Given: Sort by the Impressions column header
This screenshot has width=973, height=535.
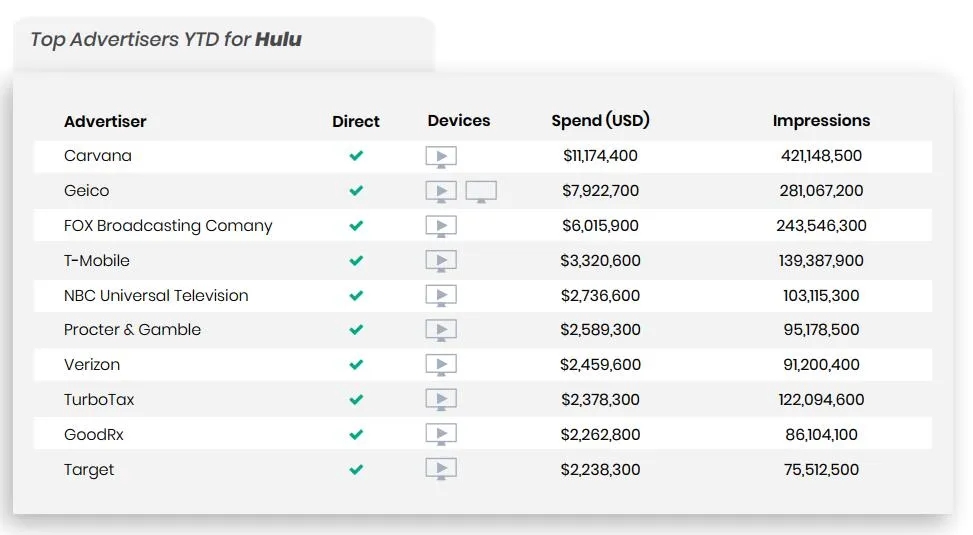Looking at the screenshot, I should (x=821, y=121).
